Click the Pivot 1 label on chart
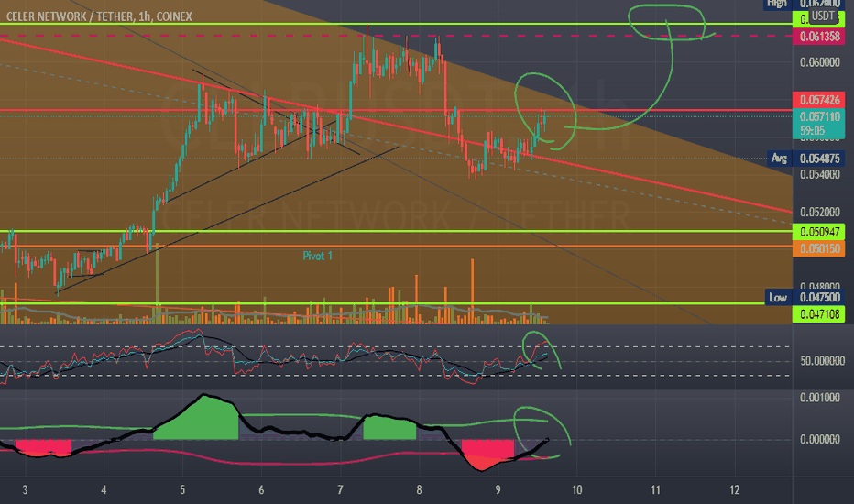 (x=317, y=256)
